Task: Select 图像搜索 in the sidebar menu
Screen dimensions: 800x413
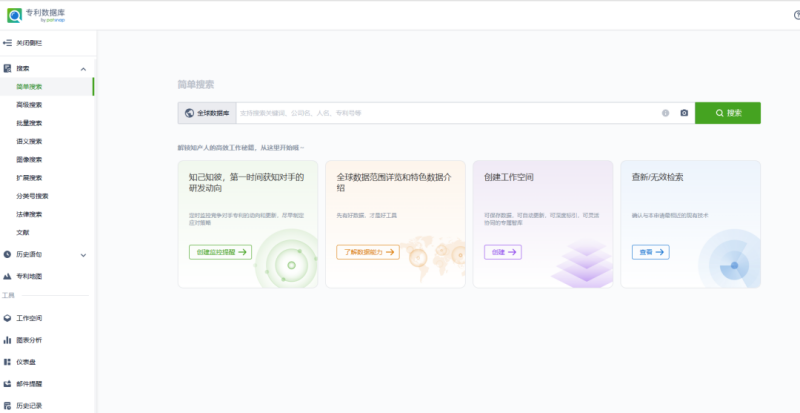Action: point(30,159)
